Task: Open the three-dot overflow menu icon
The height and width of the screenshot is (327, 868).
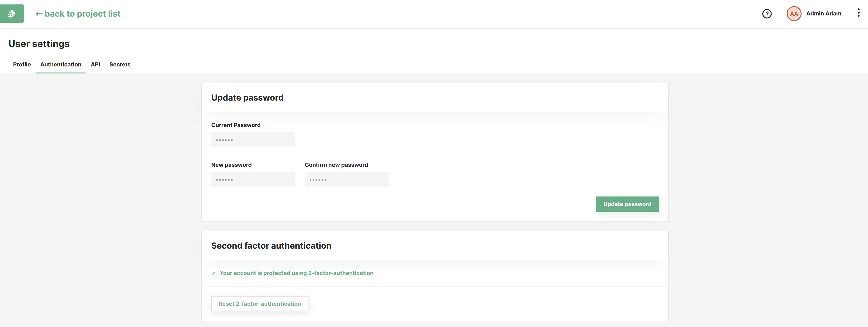Action: pos(857,13)
